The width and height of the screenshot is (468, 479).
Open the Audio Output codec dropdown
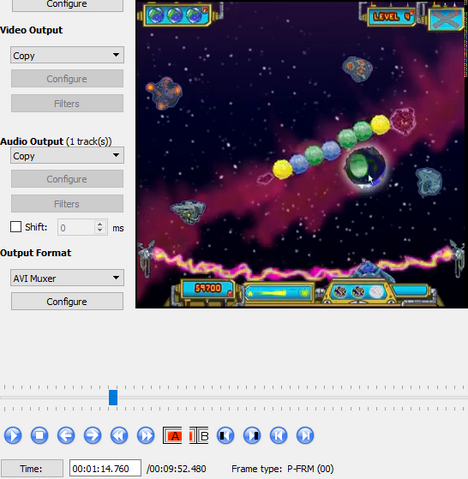click(x=67, y=155)
